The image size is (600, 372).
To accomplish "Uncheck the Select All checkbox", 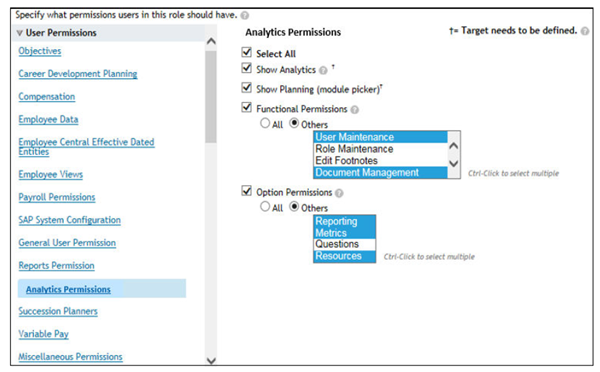I will (247, 52).
